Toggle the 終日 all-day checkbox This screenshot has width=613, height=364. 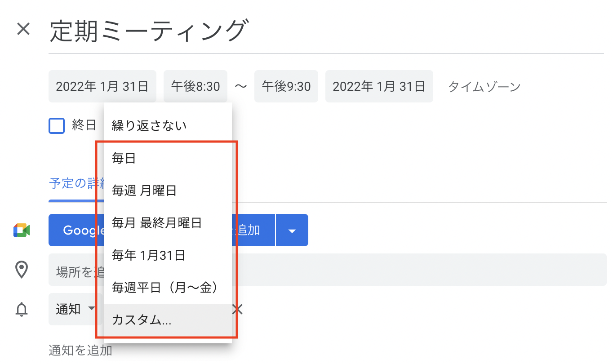(57, 126)
